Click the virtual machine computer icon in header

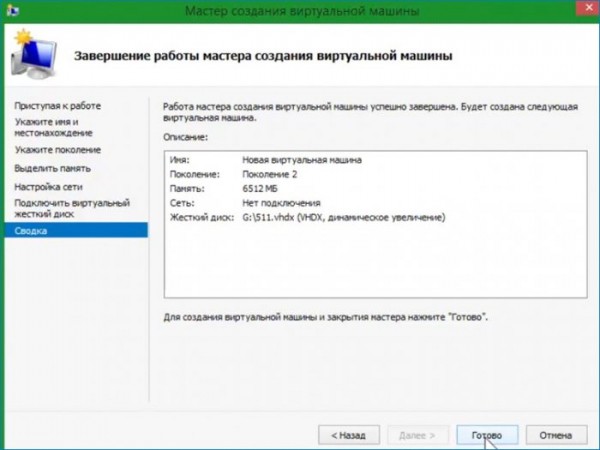(x=34, y=55)
